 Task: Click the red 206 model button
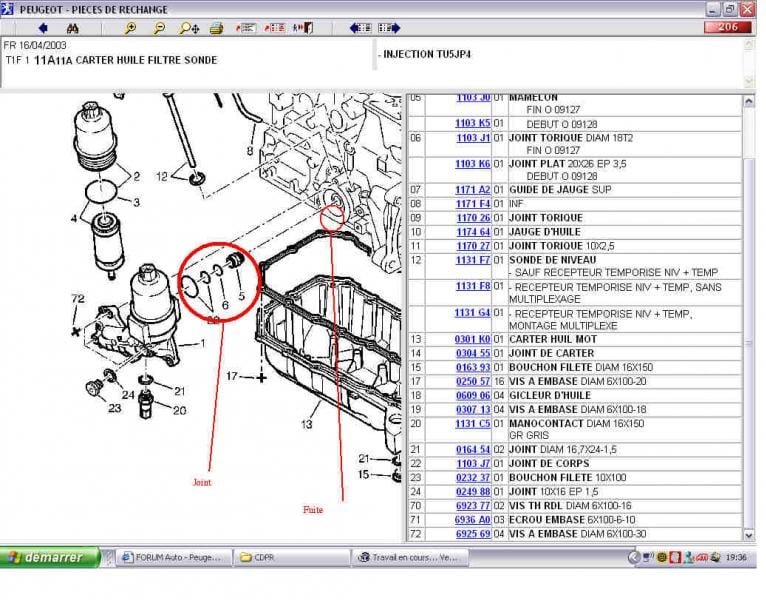(x=727, y=27)
